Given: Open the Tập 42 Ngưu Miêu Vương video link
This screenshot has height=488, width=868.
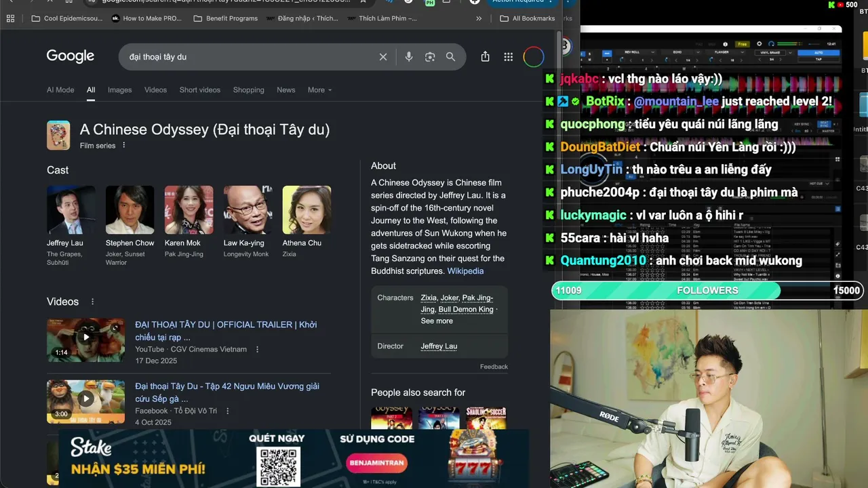Looking at the screenshot, I should click(227, 392).
